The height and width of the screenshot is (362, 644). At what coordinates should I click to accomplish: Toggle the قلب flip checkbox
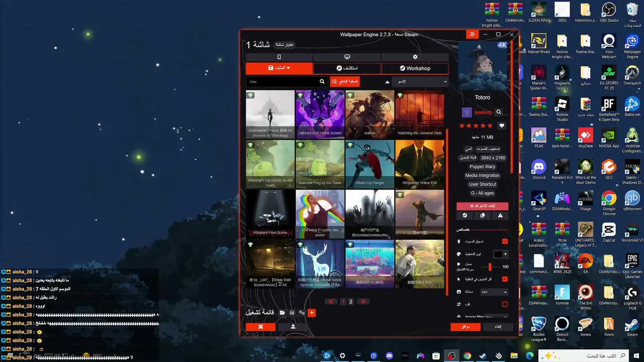tap(505, 304)
